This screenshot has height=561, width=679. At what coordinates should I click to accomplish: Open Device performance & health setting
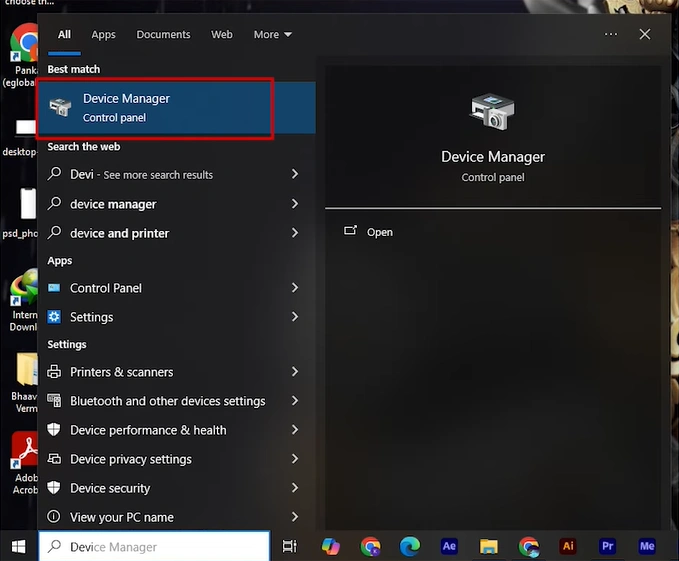(148, 430)
